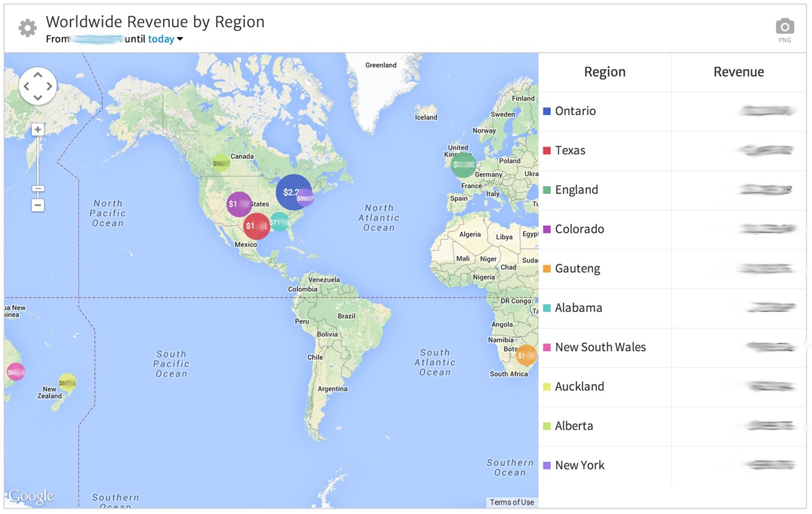The width and height of the screenshot is (812, 514).
Task: Click the Google logo on map
Action: 31,496
